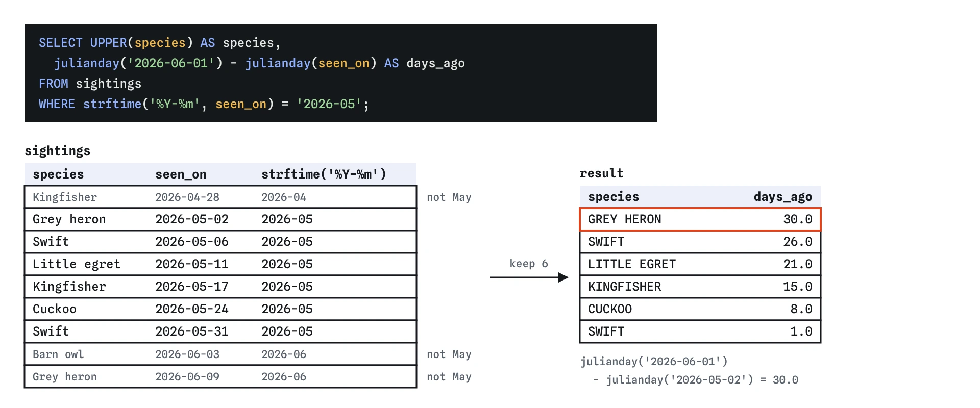Click the 'sightings' table title
Screen dimensions: 980x408
(58, 151)
